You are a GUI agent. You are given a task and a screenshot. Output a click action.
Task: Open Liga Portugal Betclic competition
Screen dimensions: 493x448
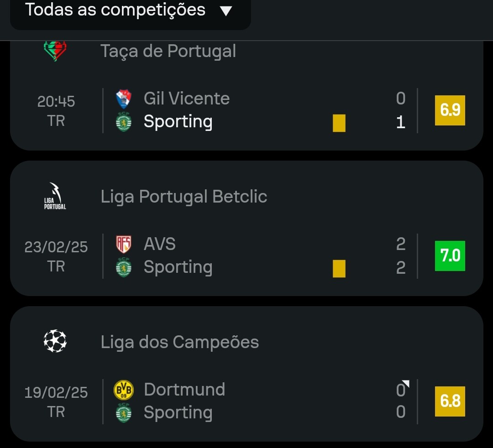184,197
